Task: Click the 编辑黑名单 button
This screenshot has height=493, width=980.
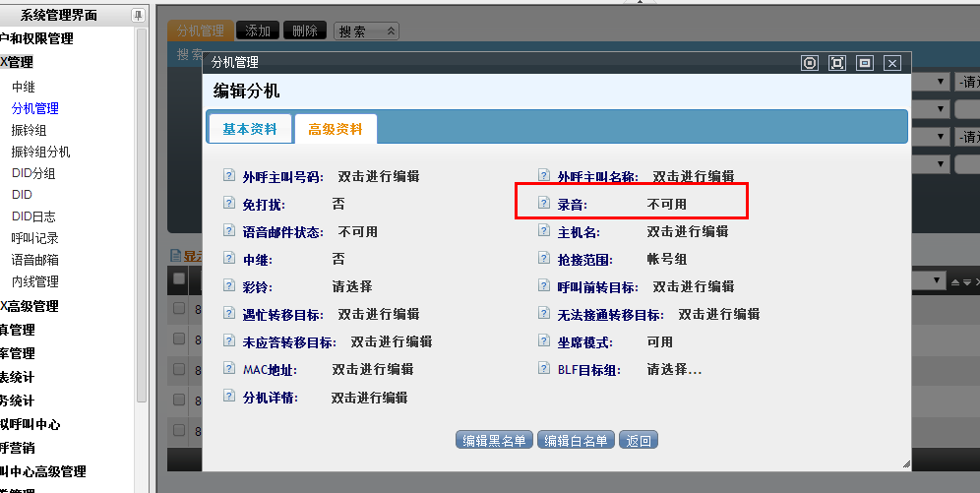Action: [495, 440]
